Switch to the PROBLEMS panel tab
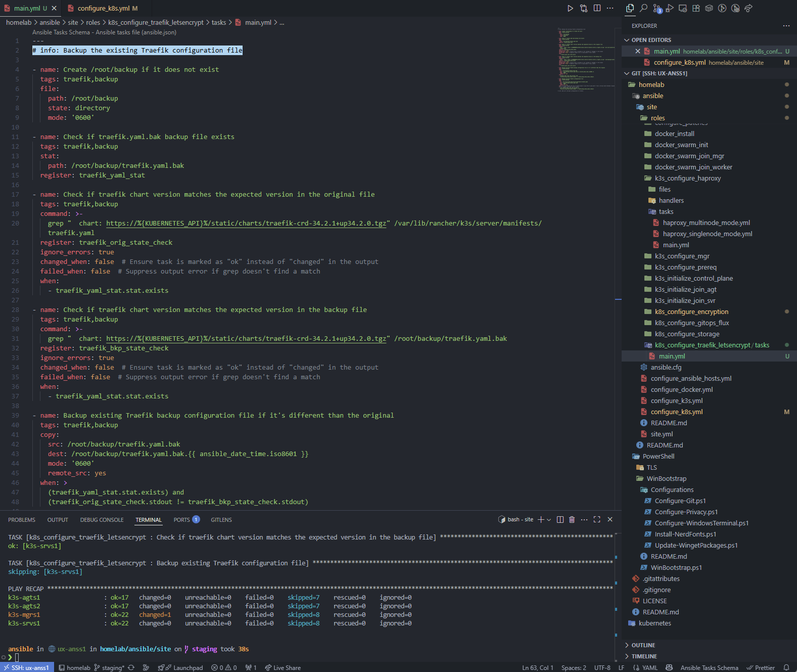Screen dimensions: 797x672 tap(22, 520)
